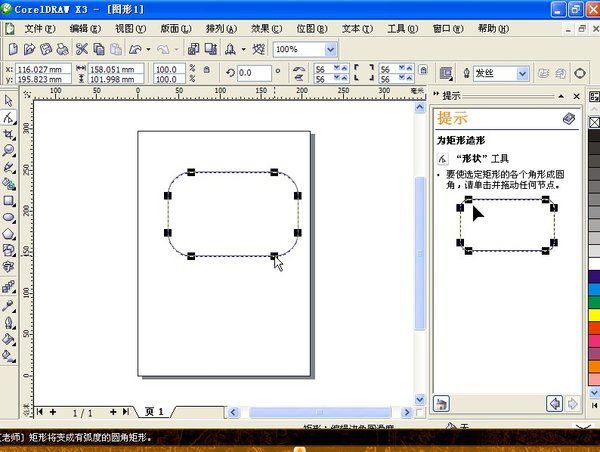
Task: Click the Paste toolbar icon
Action: 116,49
